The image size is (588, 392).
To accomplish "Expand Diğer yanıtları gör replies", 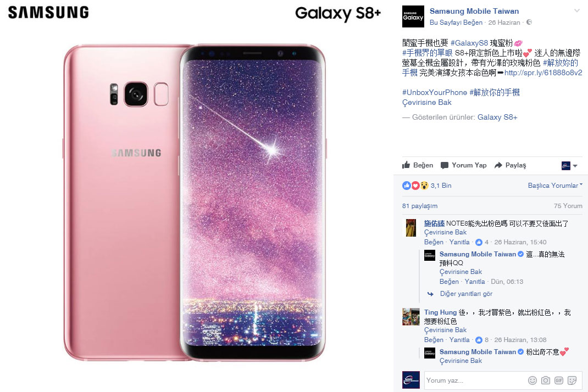I will tap(466, 294).
